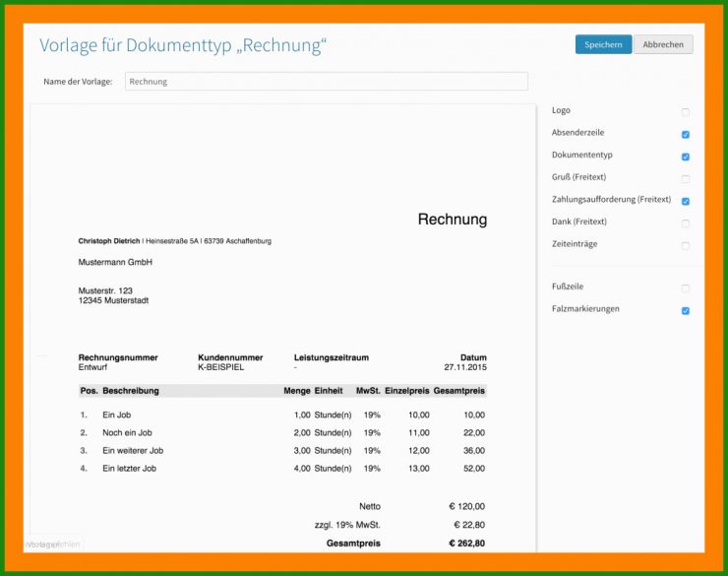Check the Zeiteinträge checkbox
728x576 pixels.
686,246
